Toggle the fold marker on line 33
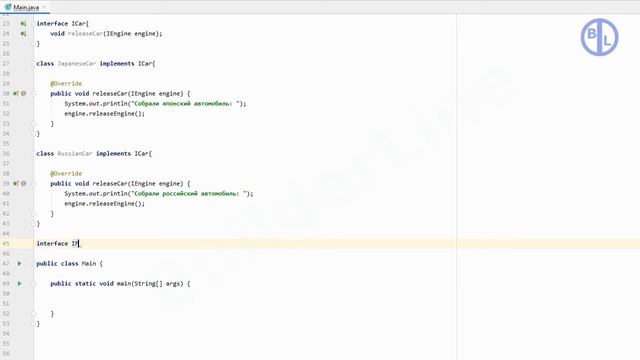This screenshot has width=640, height=360. tap(34, 124)
